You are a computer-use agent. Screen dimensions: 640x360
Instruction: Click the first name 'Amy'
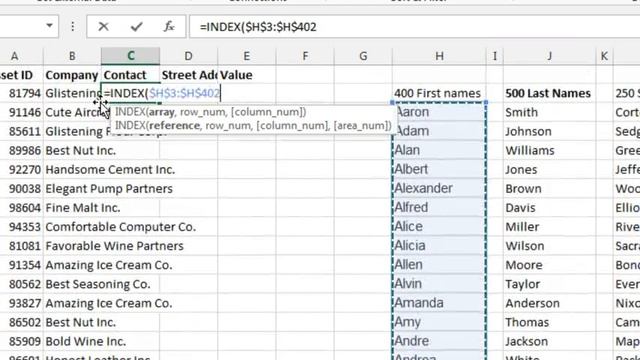coord(439,322)
